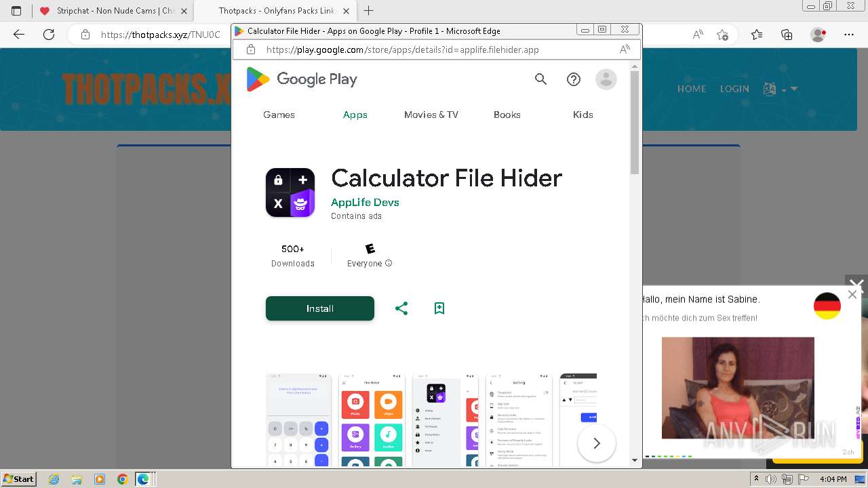Click LOGIN on Thotpacks page
Image resolution: width=868 pixels, height=488 pixels.
pyautogui.click(x=734, y=89)
